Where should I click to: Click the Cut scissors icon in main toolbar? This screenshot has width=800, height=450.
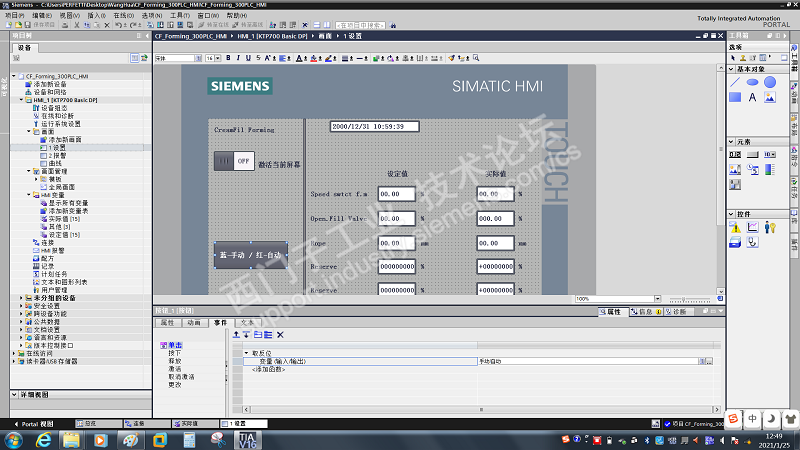pos(77,25)
